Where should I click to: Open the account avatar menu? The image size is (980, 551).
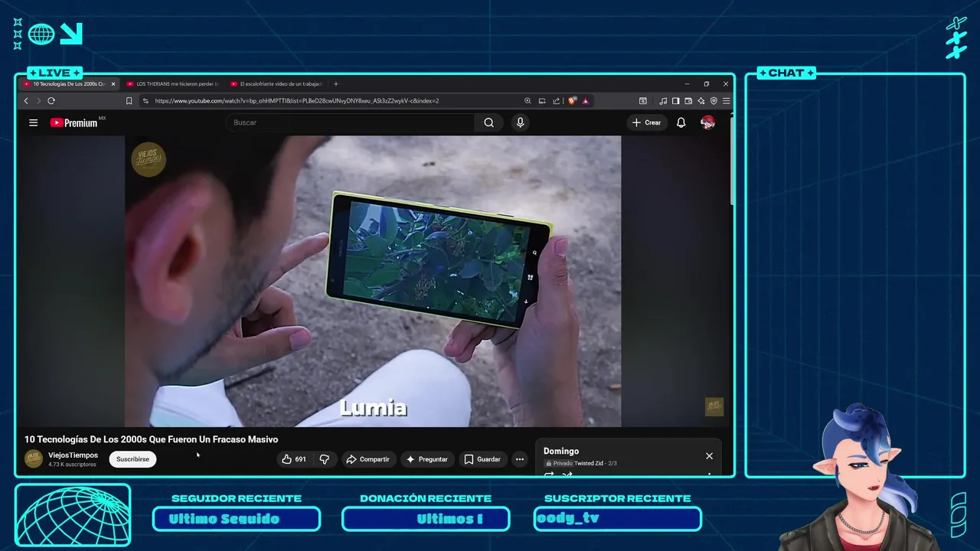(707, 122)
